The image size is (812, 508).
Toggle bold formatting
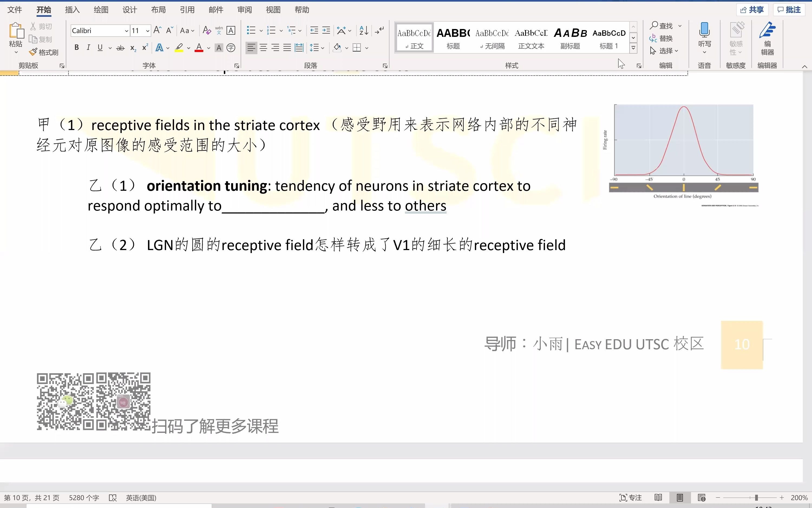[77, 48]
